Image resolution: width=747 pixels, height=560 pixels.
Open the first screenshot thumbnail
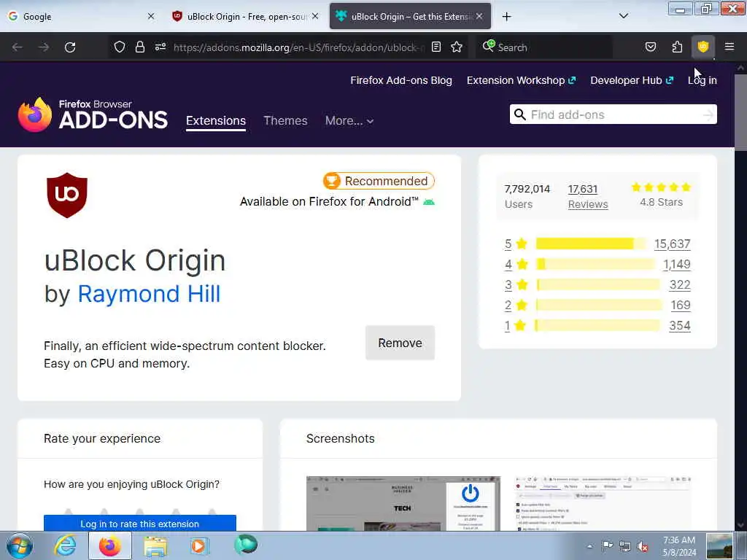pos(403,503)
